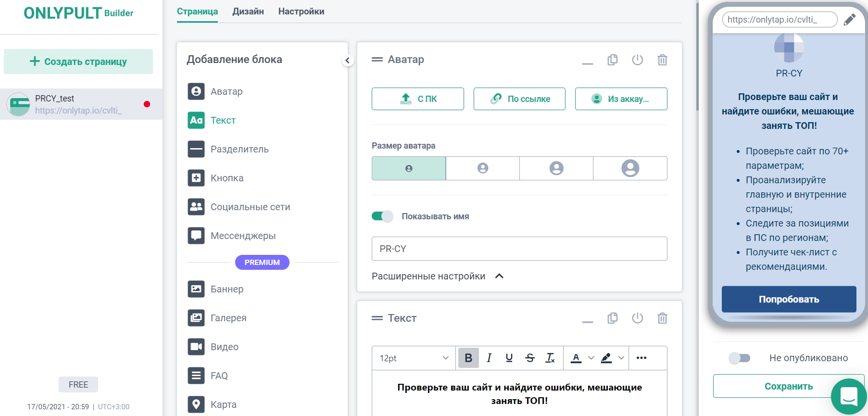
Task: Switch to the Страница tab
Action: click(197, 12)
